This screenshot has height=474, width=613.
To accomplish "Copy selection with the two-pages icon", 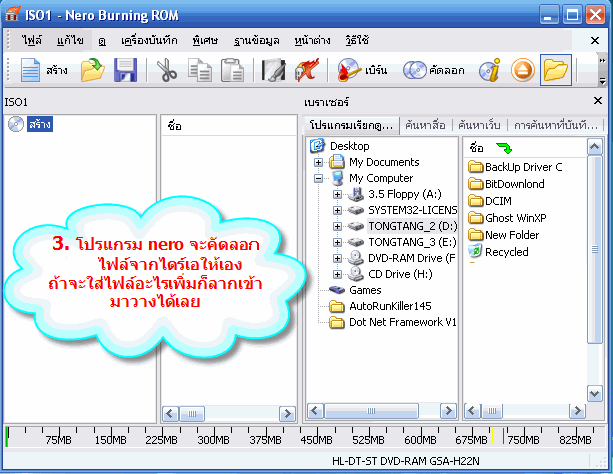I will coord(200,70).
